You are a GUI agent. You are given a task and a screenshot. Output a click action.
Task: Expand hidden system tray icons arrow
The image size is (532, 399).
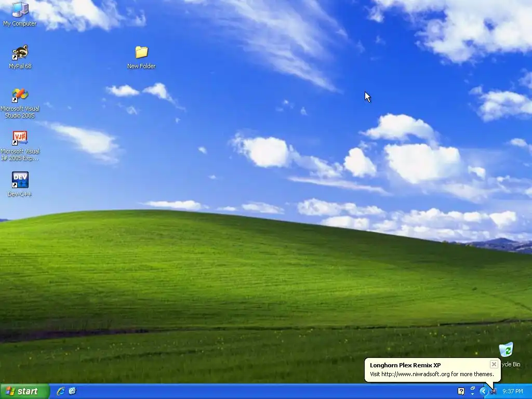(x=483, y=391)
